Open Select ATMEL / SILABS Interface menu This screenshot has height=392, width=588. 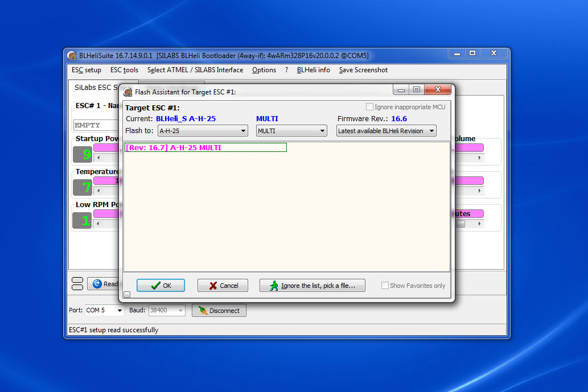point(195,70)
